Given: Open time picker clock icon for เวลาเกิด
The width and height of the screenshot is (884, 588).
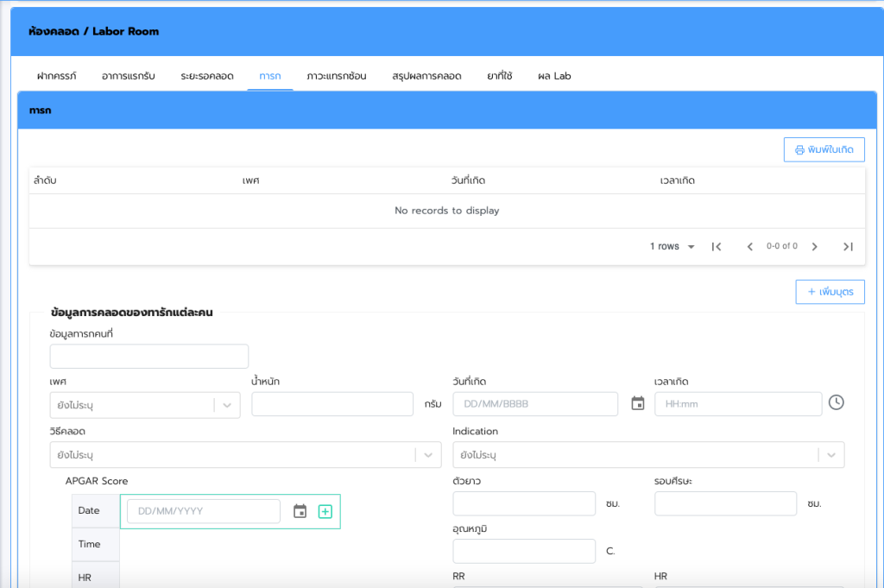Looking at the screenshot, I should coord(836,403).
